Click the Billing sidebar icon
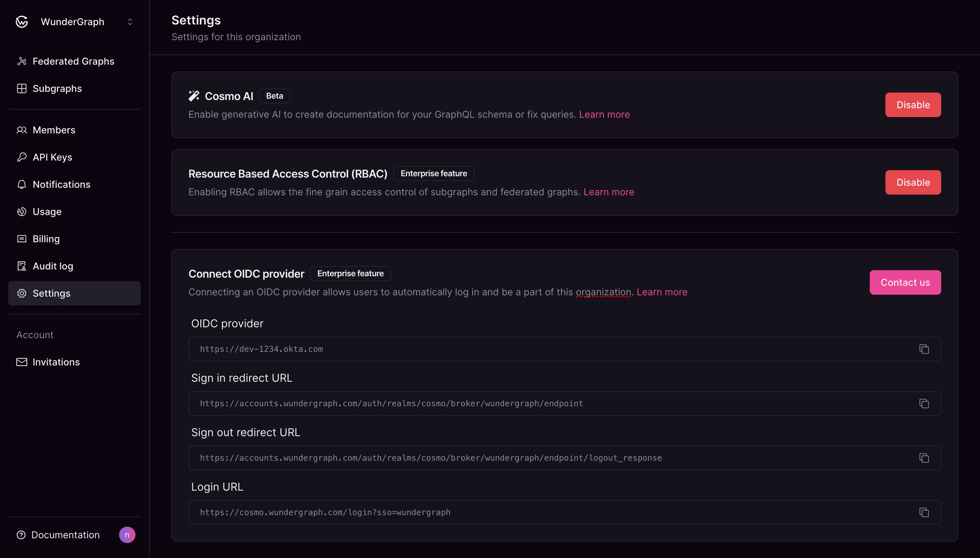 click(21, 238)
